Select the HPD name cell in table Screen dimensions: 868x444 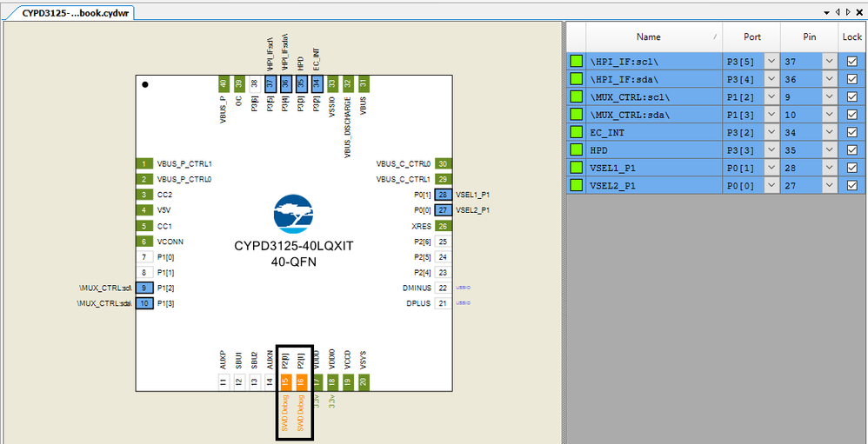[x=654, y=150]
